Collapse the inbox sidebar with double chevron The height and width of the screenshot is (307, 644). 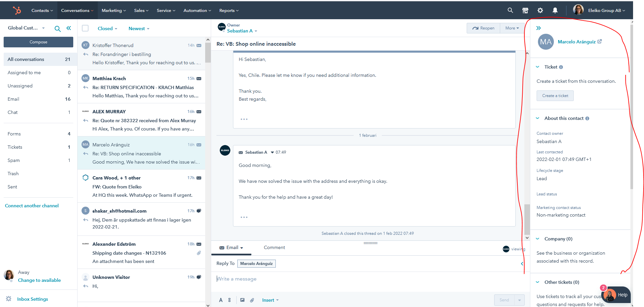69,28
